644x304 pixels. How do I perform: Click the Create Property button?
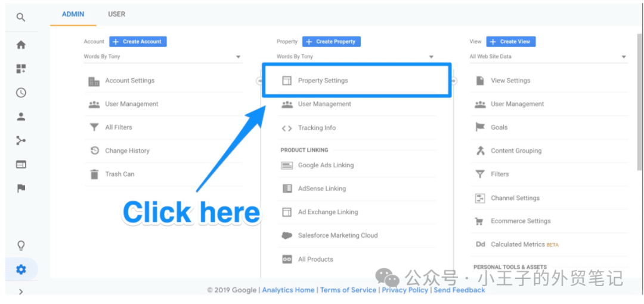coord(332,42)
